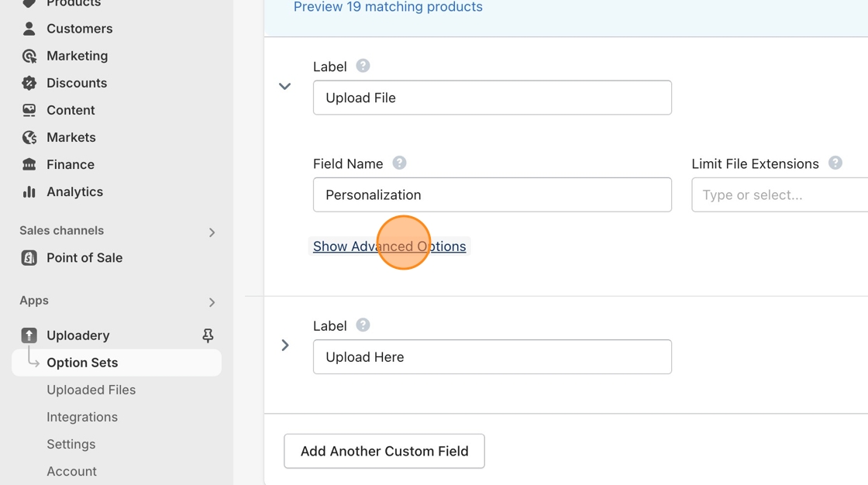
Task: Collapse the Upload File field section
Action: point(285,86)
